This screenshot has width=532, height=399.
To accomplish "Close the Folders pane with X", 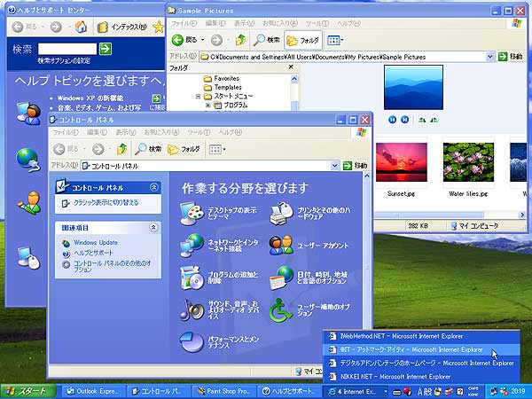I will click(291, 67).
